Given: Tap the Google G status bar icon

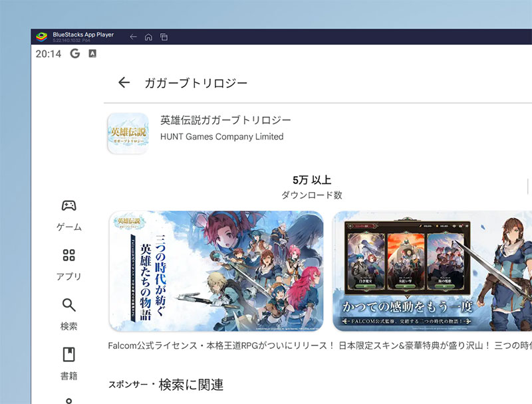Looking at the screenshot, I should (x=74, y=53).
